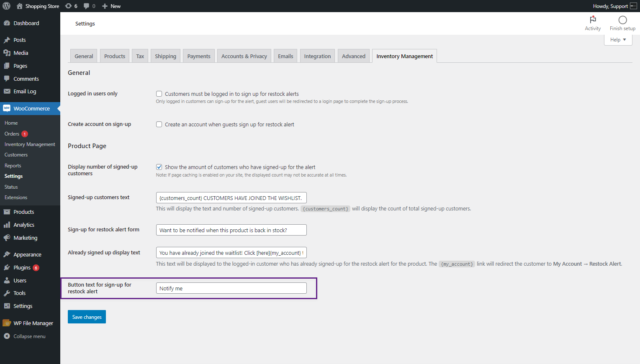The height and width of the screenshot is (364, 640).
Task: Click the Marketing megaphone icon
Action: coord(7,238)
